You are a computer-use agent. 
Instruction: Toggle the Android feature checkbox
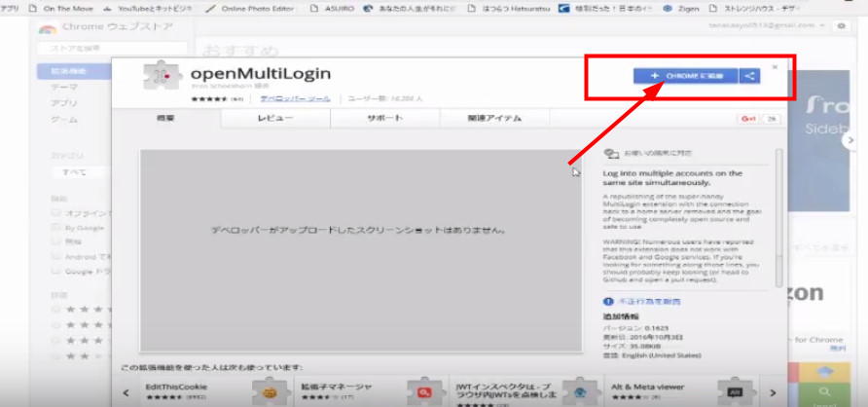(55, 256)
